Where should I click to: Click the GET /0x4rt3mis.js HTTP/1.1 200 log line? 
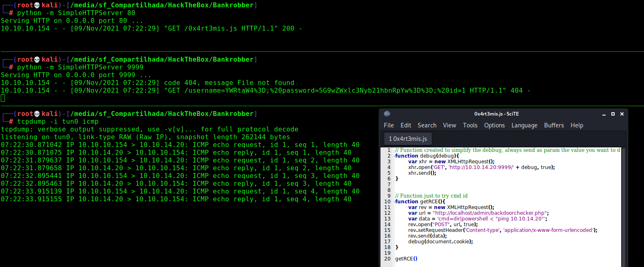pyautogui.click(x=152, y=29)
